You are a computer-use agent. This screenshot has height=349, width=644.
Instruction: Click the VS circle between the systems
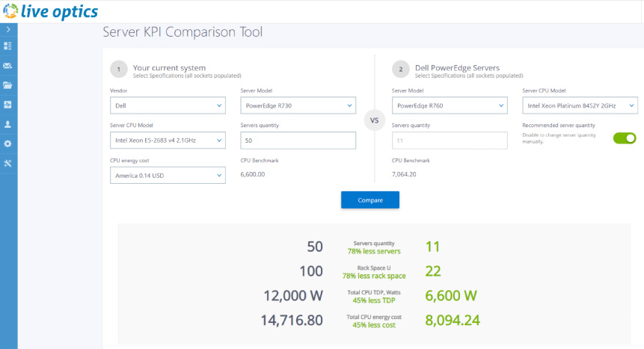375,120
